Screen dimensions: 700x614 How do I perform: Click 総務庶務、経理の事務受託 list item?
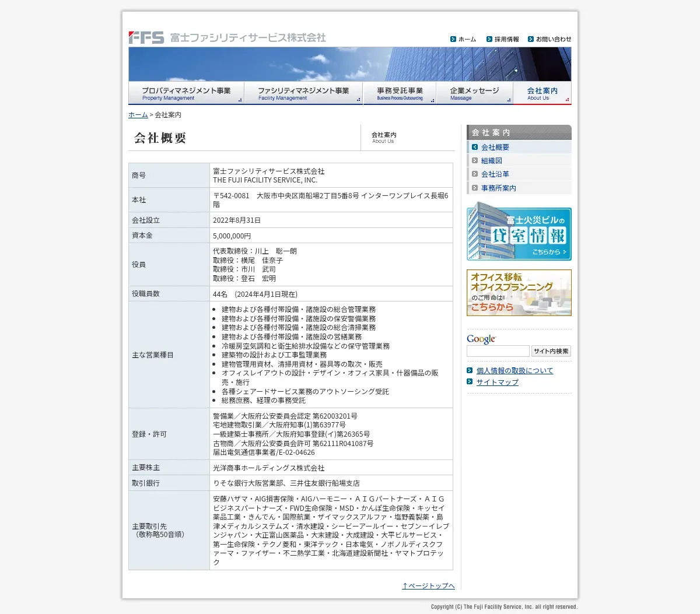(264, 401)
